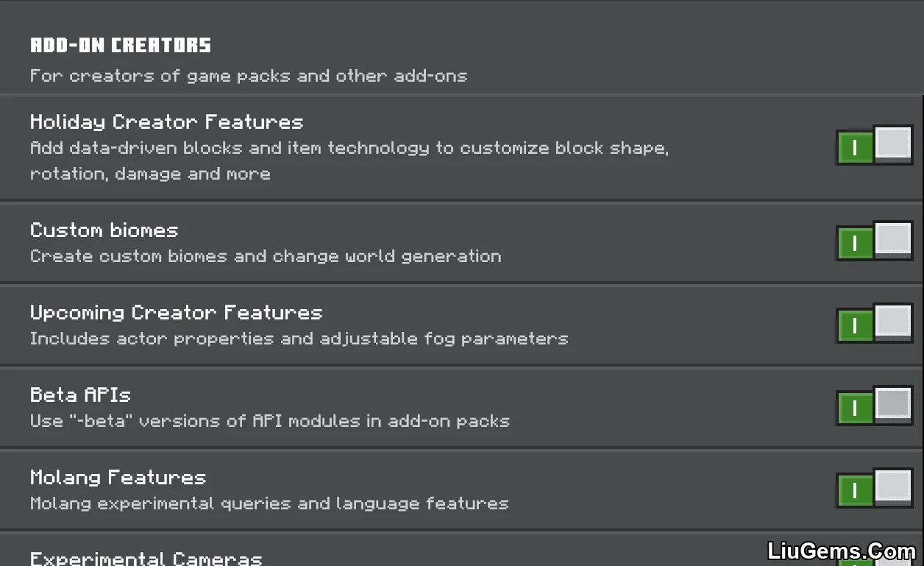This screenshot has width=924, height=566.
Task: Disable the Molang Features toggle
Action: (x=874, y=488)
